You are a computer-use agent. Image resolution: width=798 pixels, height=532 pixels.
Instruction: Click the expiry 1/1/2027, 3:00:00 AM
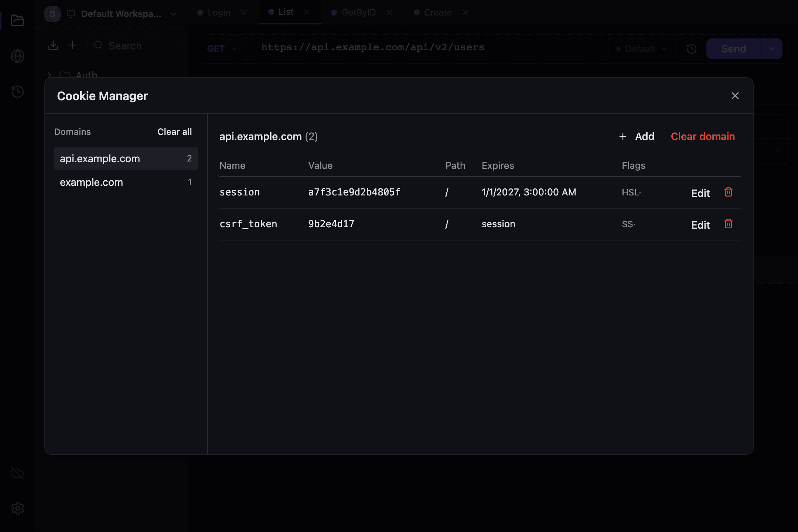coord(529,192)
